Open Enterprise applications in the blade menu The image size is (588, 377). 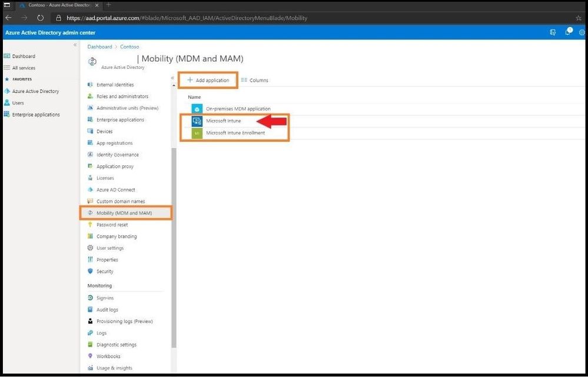120,119
